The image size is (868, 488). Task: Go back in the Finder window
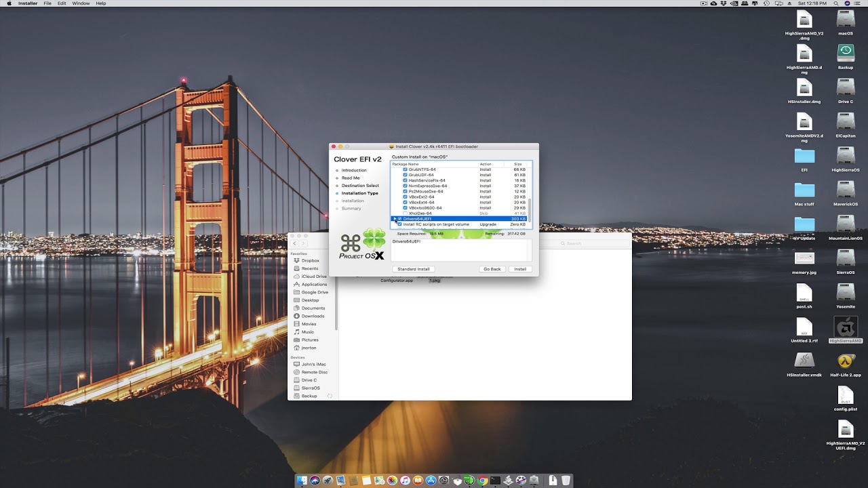click(x=295, y=243)
